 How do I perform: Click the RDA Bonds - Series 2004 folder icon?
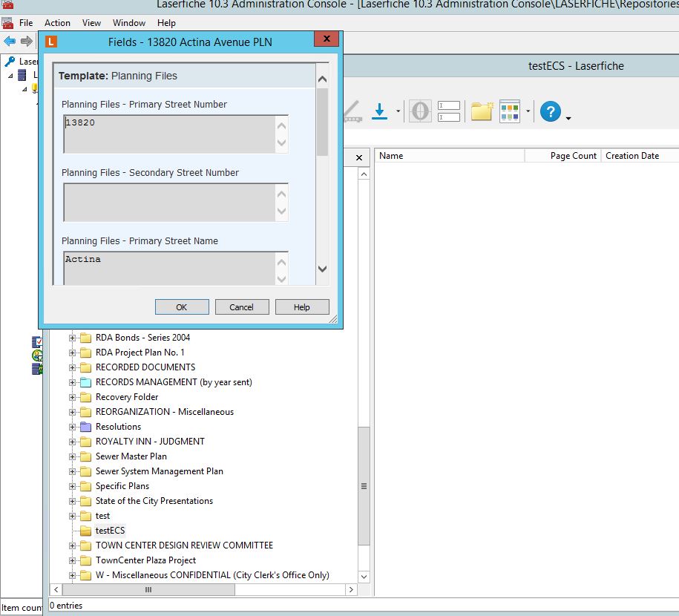(x=86, y=338)
